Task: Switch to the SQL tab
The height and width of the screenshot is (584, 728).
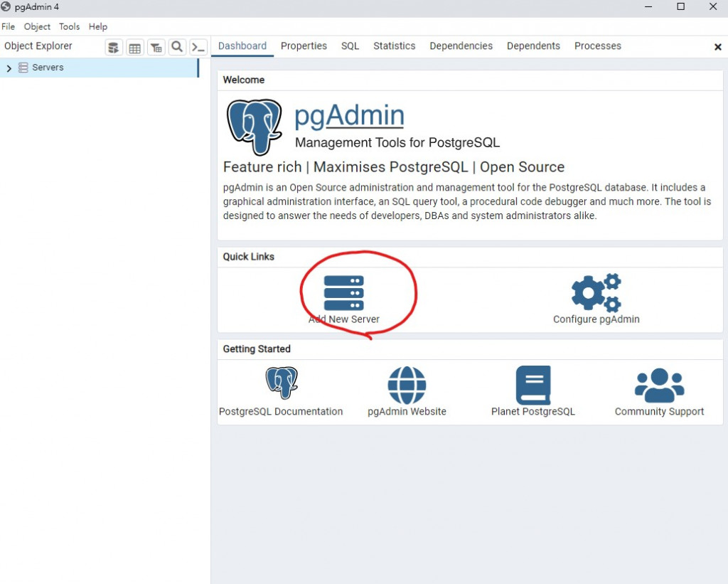Action: click(x=350, y=46)
